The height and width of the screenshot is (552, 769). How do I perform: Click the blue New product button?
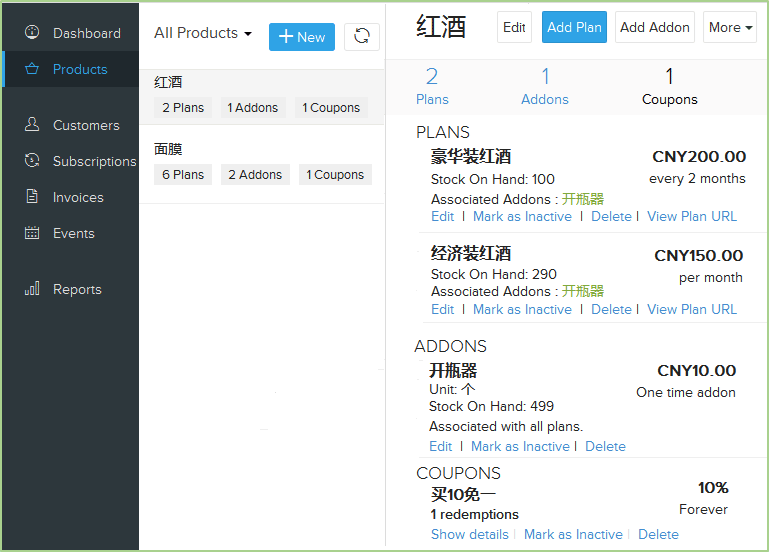tap(302, 37)
